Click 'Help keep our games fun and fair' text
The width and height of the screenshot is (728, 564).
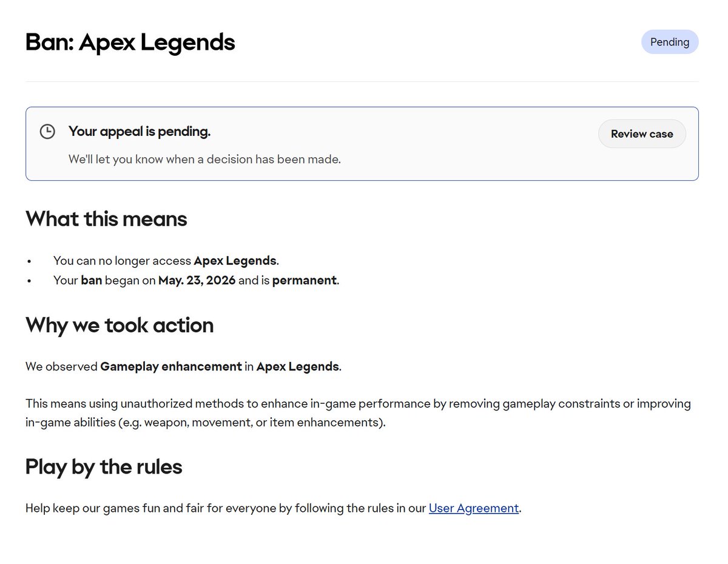click(x=273, y=508)
